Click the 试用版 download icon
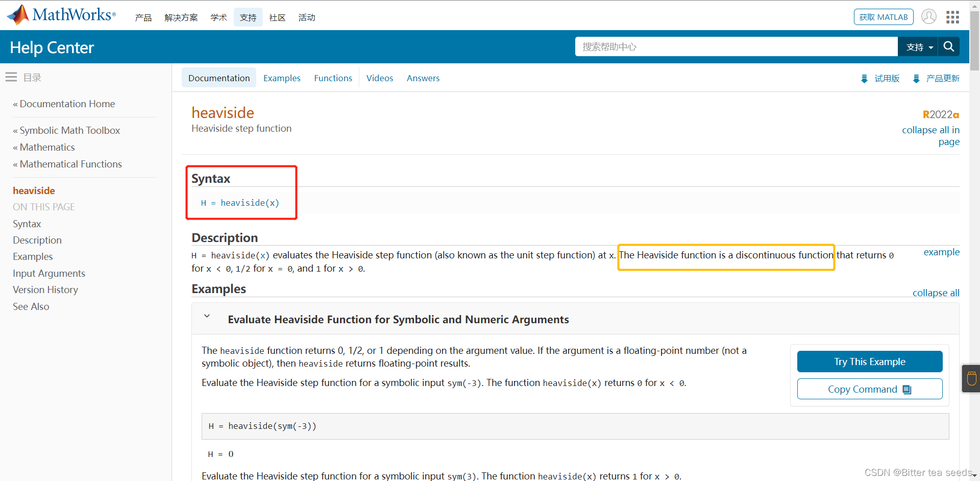This screenshot has height=481, width=980. click(x=864, y=79)
